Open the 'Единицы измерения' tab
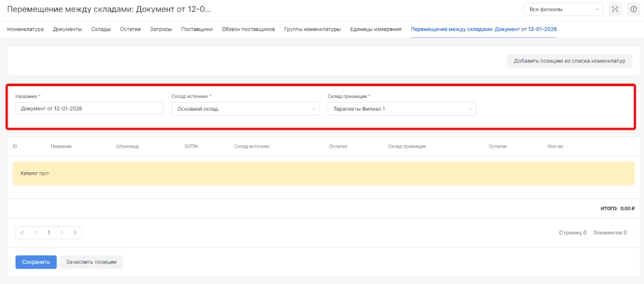The height and width of the screenshot is (284, 644). point(375,30)
